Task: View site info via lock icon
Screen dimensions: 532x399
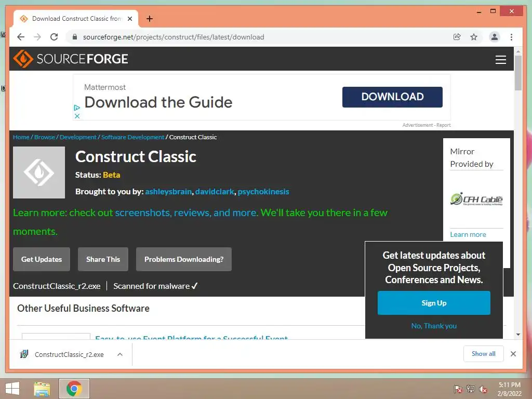Action: tap(75, 37)
